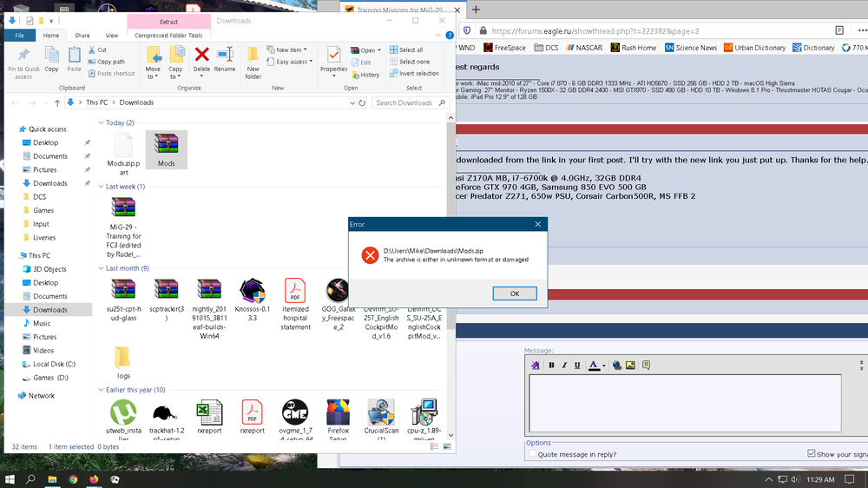Click the Extract contextual tab
The height and width of the screenshot is (488, 868).
pyautogui.click(x=169, y=22)
